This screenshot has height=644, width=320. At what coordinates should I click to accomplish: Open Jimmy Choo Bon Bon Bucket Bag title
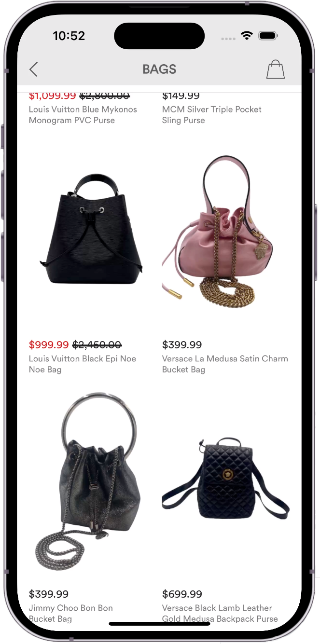tap(71, 613)
